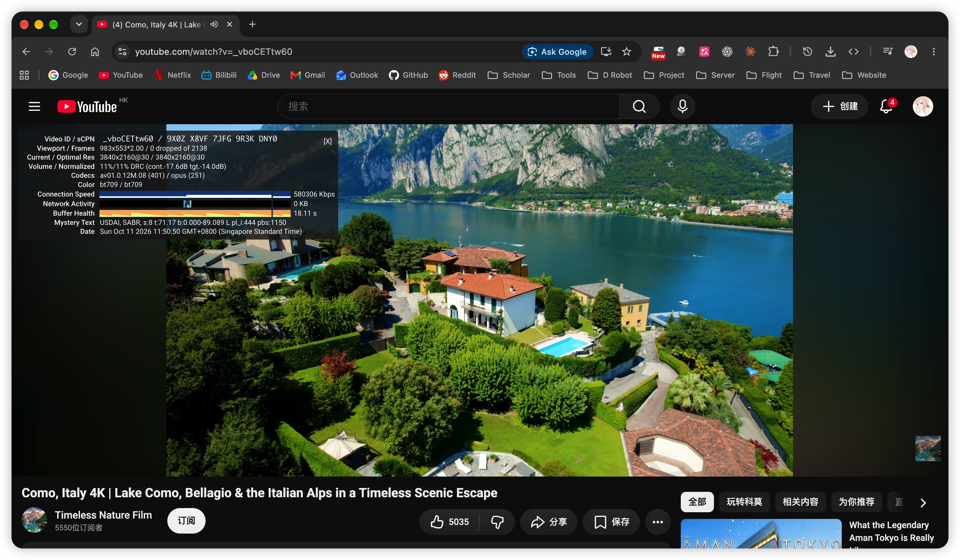
Task: Dislike the video with thumbs-down
Action: click(497, 521)
